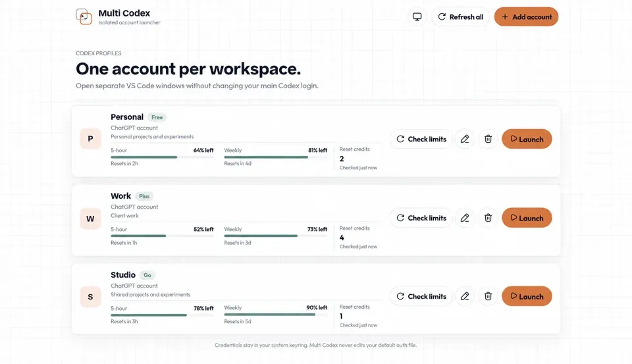Delete the Work profile using the trash icon

coord(488,218)
